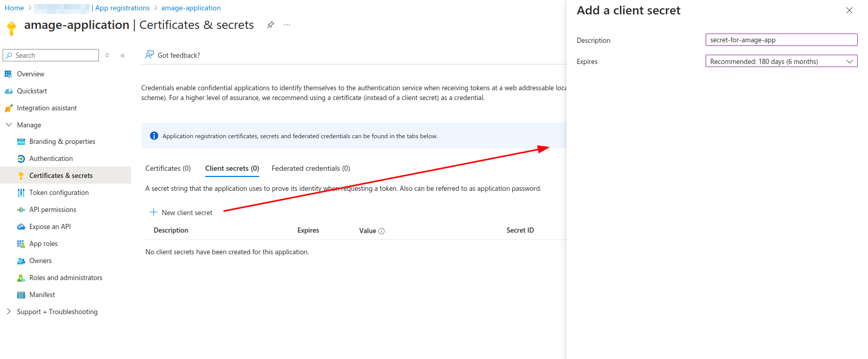The width and height of the screenshot is (868, 359).
Task: Open Token configuration page
Action: [x=59, y=192]
